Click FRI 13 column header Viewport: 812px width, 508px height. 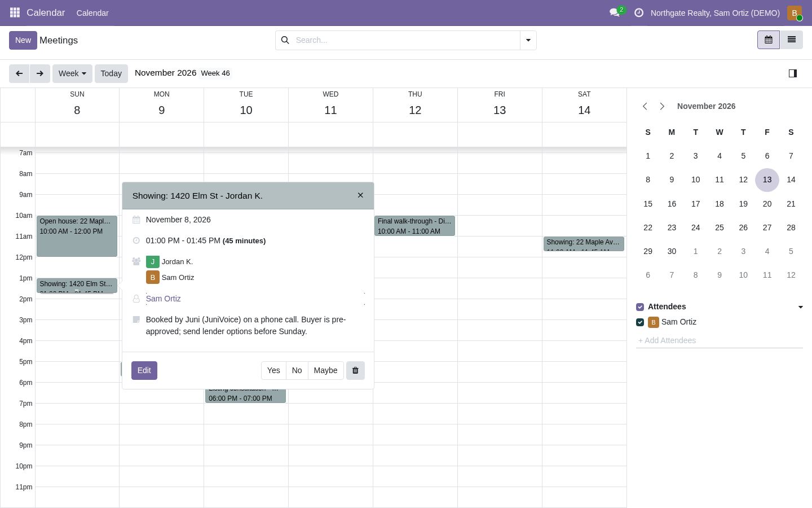pyautogui.click(x=500, y=104)
